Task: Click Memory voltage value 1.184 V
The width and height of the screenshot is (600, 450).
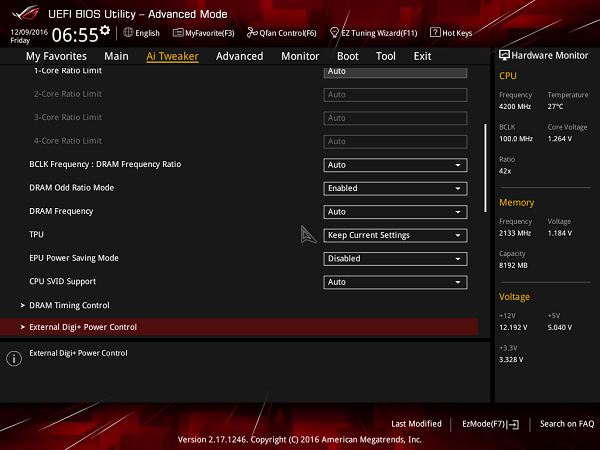Action: click(x=560, y=233)
